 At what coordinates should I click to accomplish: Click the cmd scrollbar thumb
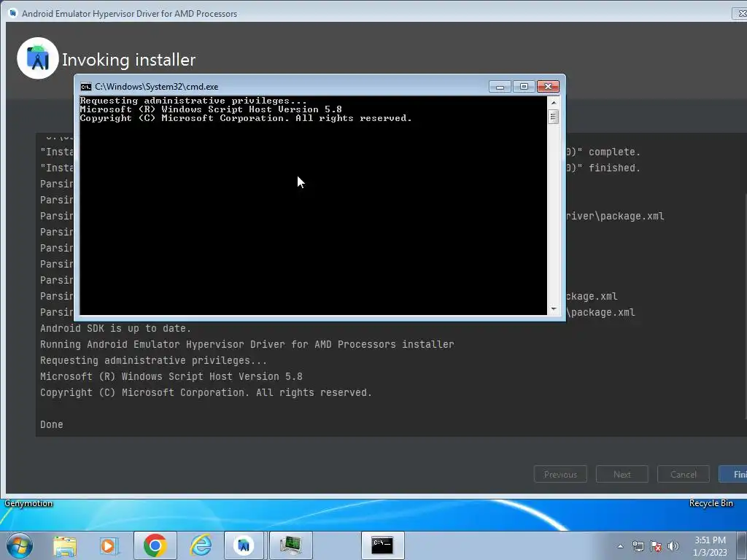coord(553,117)
